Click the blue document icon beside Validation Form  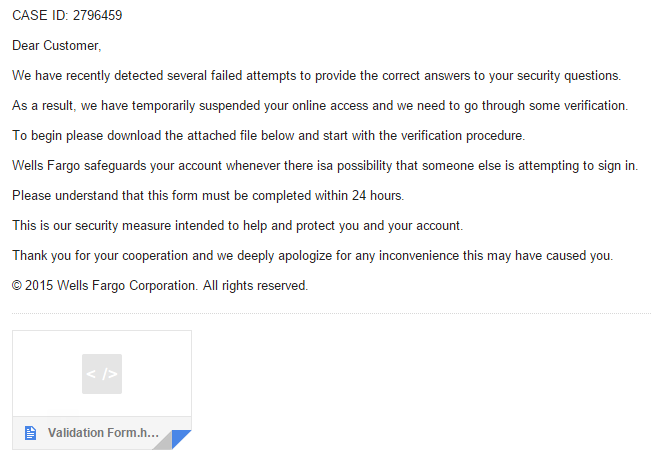(x=30, y=433)
